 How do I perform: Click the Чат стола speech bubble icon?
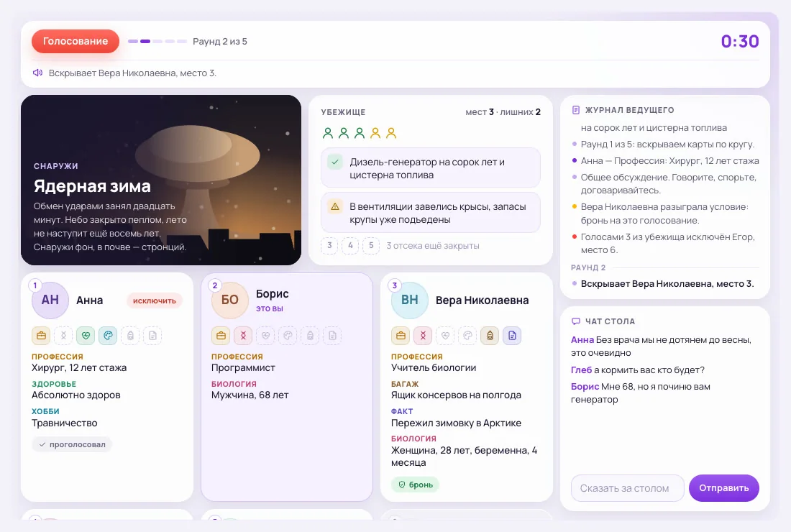[575, 321]
